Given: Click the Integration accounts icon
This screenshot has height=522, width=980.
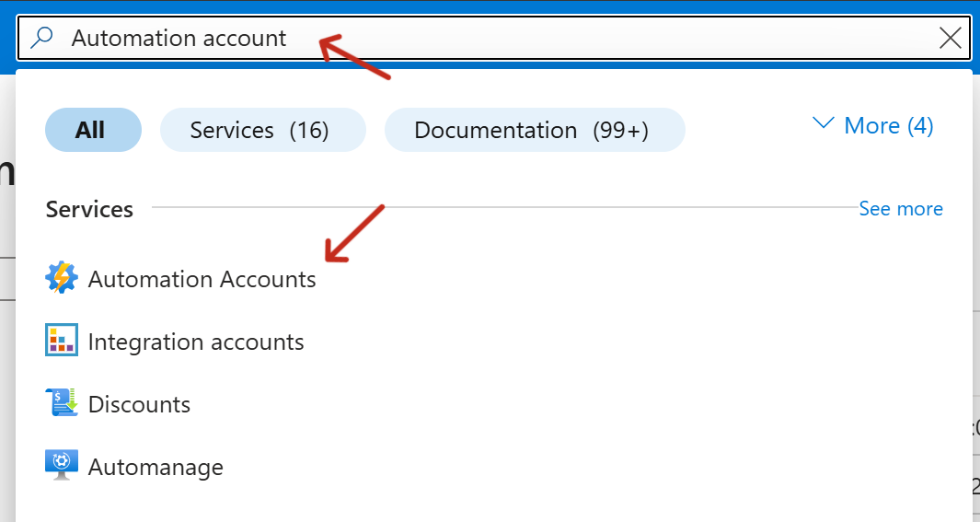Looking at the screenshot, I should pos(62,342).
